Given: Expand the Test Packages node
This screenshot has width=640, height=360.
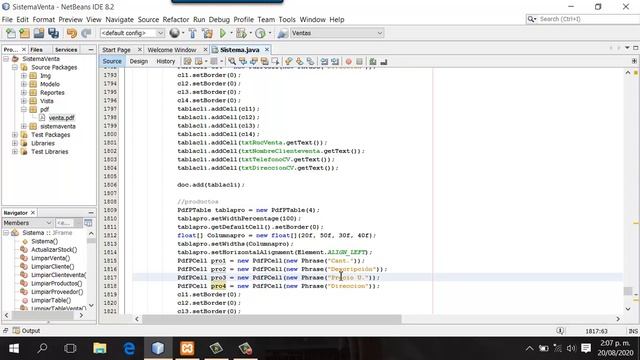Looking at the screenshot, I should pyautogui.click(x=15, y=135).
